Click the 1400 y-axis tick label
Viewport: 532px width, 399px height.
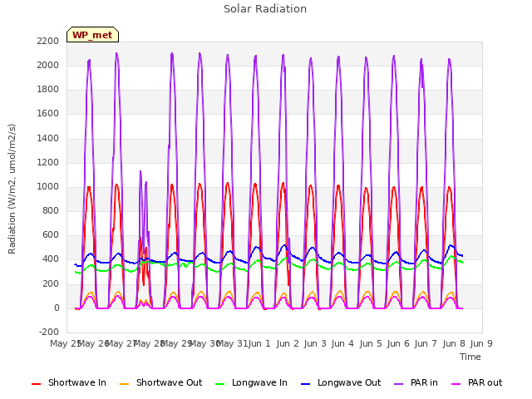click(x=48, y=138)
